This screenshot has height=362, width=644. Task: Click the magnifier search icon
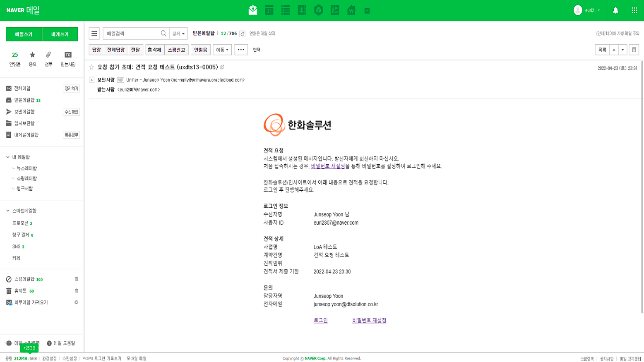[163, 34]
